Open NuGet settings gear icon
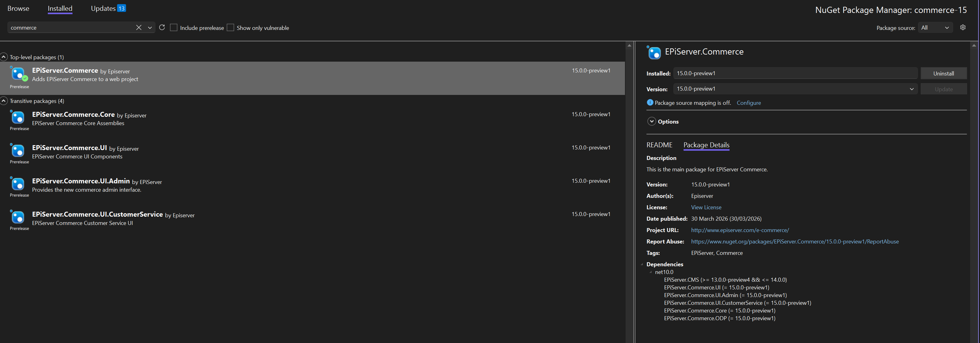Image resolution: width=980 pixels, height=343 pixels. tap(962, 27)
